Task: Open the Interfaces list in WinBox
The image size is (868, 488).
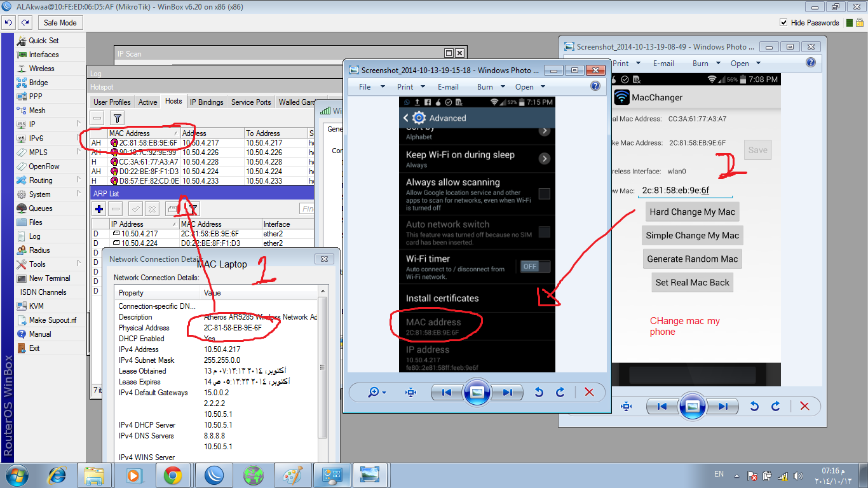Action: click(43, 55)
